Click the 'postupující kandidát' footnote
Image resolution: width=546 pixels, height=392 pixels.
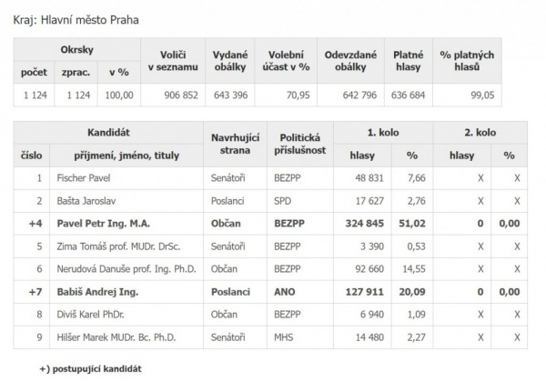point(91,369)
